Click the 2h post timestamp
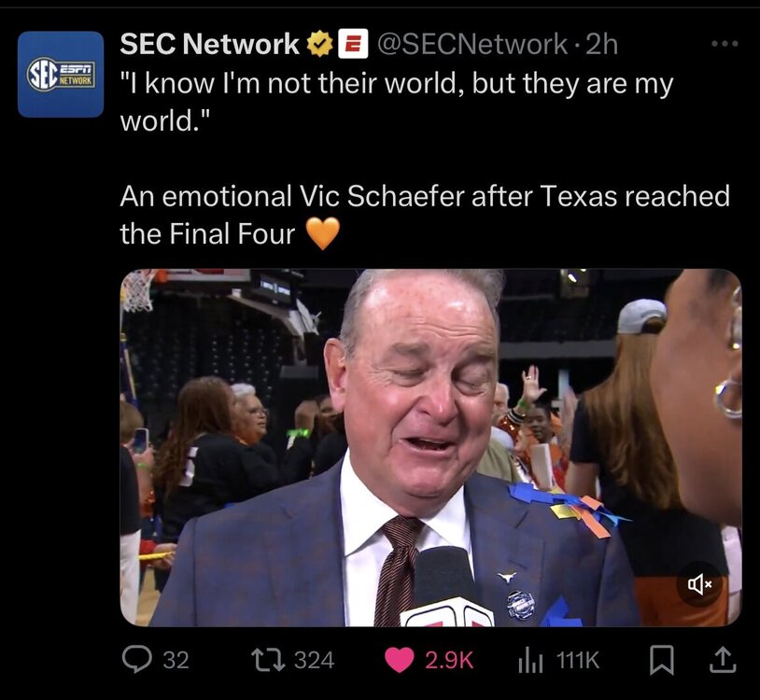760x700 pixels. pos(601,43)
